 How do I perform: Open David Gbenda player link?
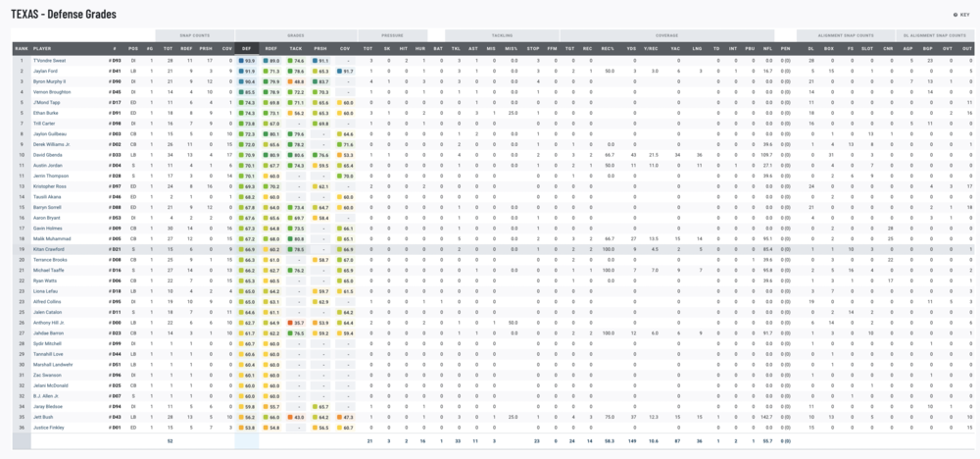point(46,155)
